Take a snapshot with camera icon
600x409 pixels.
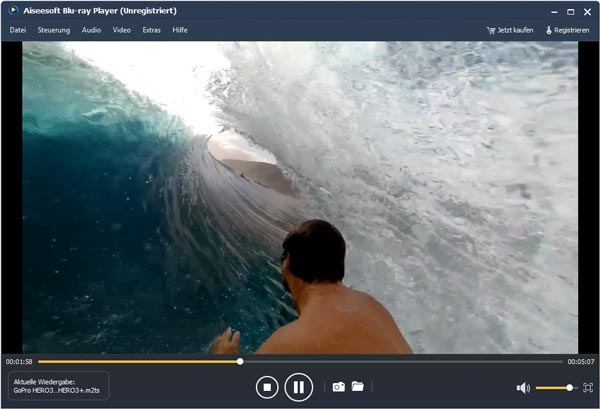coord(338,387)
